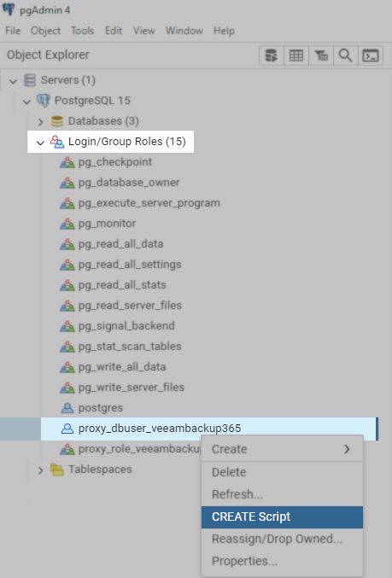
Task: Click the pg_signal_backend group role icon
Action: coord(67,326)
